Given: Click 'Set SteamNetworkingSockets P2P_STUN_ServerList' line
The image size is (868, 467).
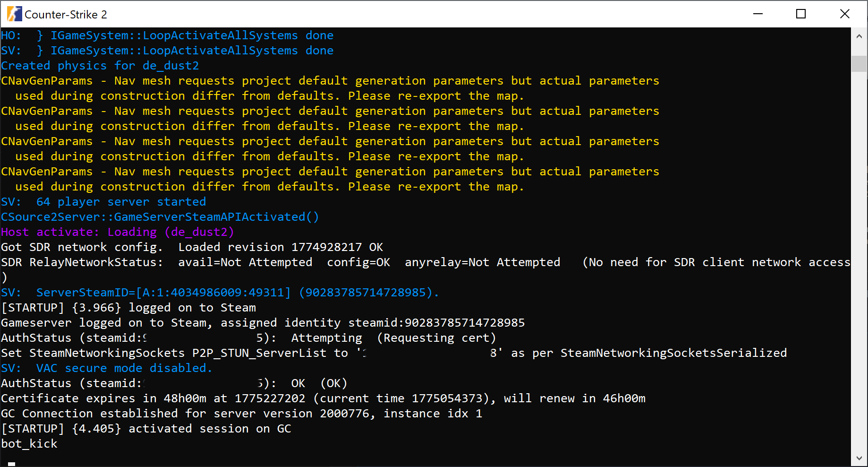Looking at the screenshot, I should point(394,353).
